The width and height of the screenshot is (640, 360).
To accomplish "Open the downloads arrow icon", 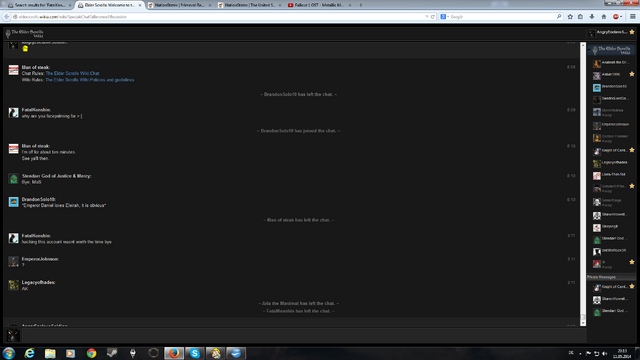I will point(592,17).
